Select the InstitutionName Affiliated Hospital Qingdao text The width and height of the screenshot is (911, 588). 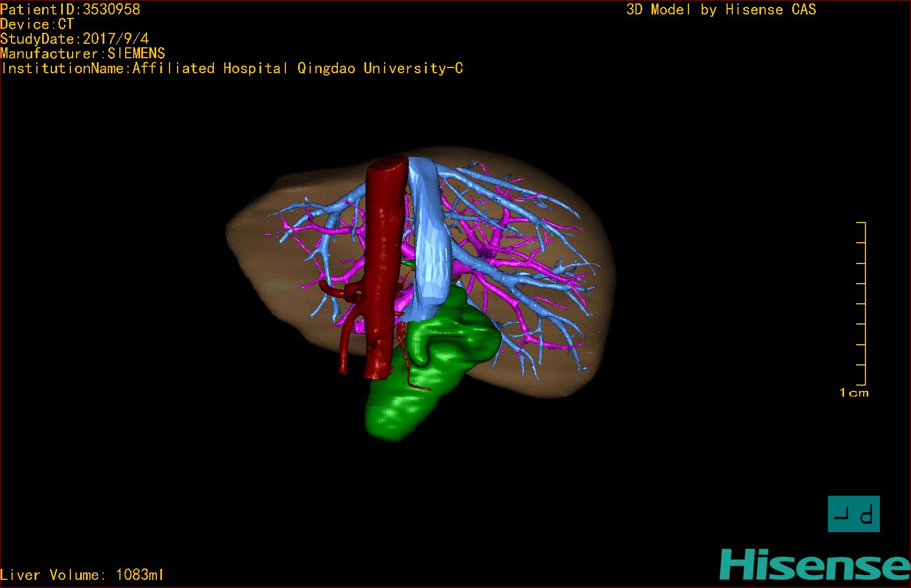point(232,69)
